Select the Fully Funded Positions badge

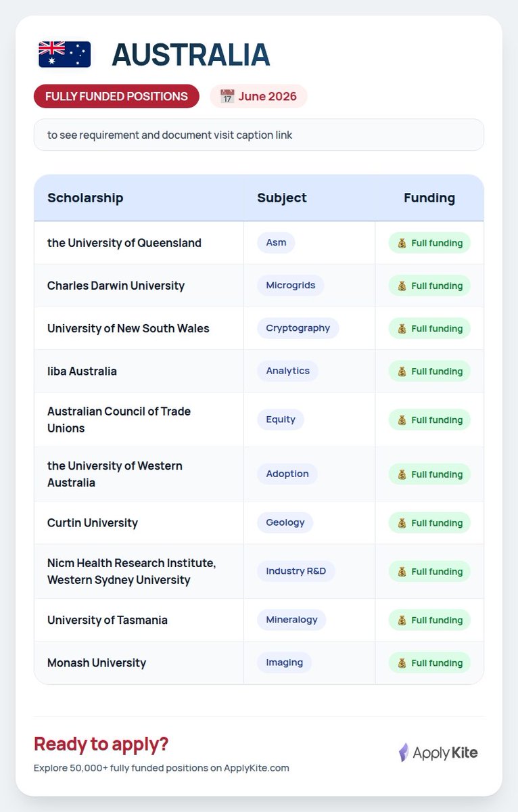coord(116,96)
